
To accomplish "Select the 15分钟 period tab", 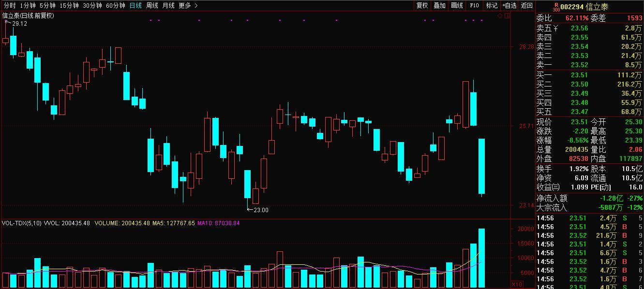I will point(69,5).
